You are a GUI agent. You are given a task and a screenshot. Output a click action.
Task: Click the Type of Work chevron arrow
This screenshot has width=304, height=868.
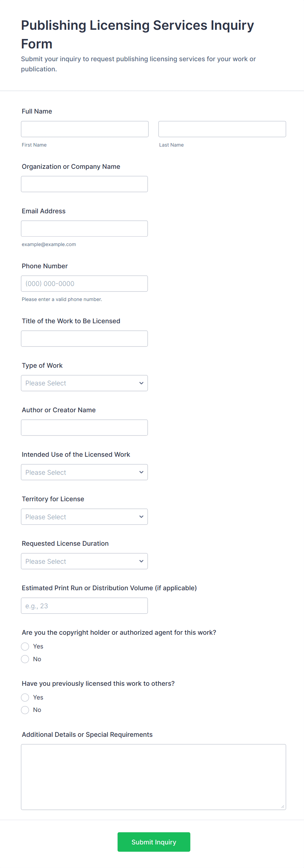pyautogui.click(x=142, y=383)
